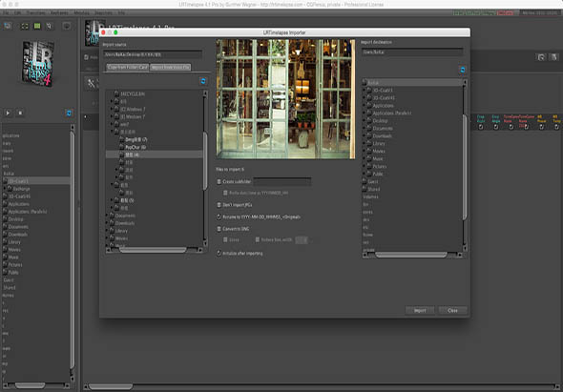Expand Exchange folder in main window tree

(5, 189)
